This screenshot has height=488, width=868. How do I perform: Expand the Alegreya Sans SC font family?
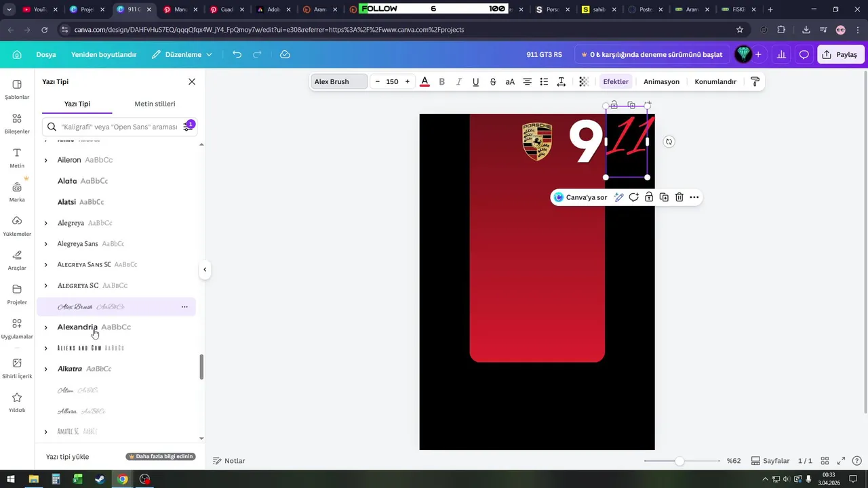[x=45, y=265]
